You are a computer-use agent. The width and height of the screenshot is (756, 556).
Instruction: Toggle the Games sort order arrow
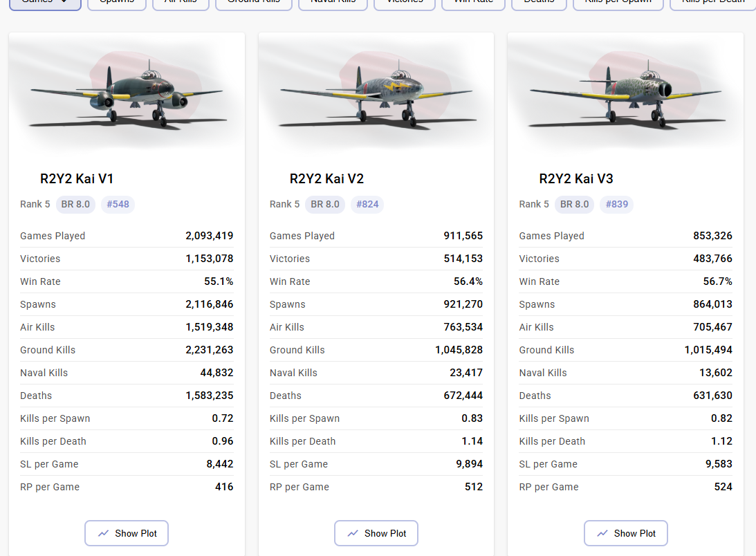coord(64,2)
